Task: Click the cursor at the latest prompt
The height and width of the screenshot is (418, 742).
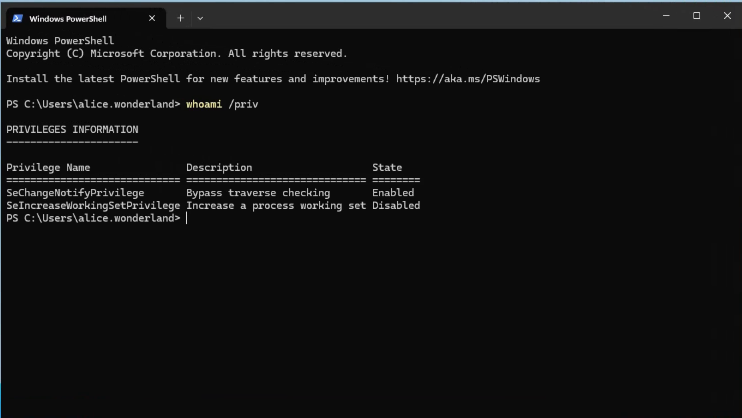Action: 187,218
